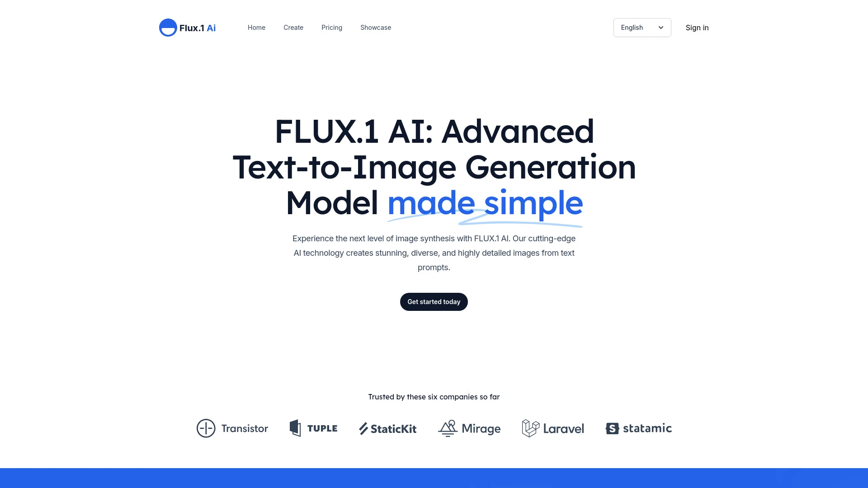Click the Tuple company icon
This screenshot has width=868, height=488.
(x=294, y=428)
